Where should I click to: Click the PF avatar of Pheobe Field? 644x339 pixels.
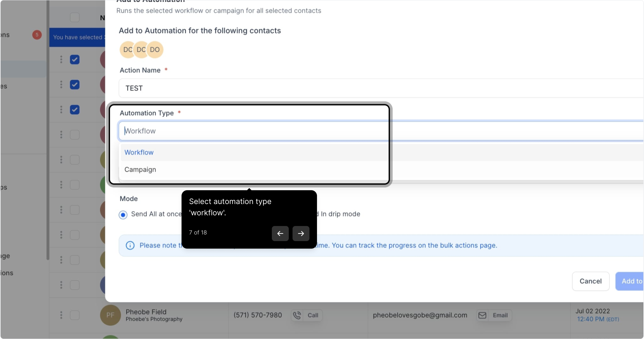110,315
